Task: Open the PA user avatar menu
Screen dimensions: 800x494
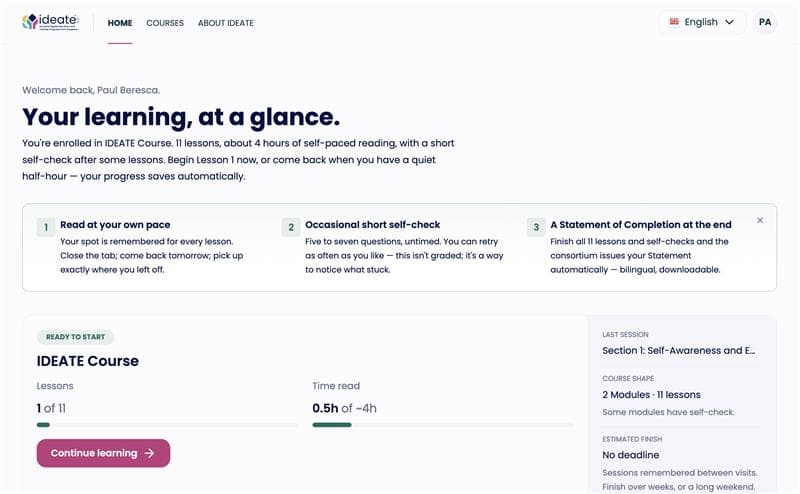Action: click(x=765, y=22)
